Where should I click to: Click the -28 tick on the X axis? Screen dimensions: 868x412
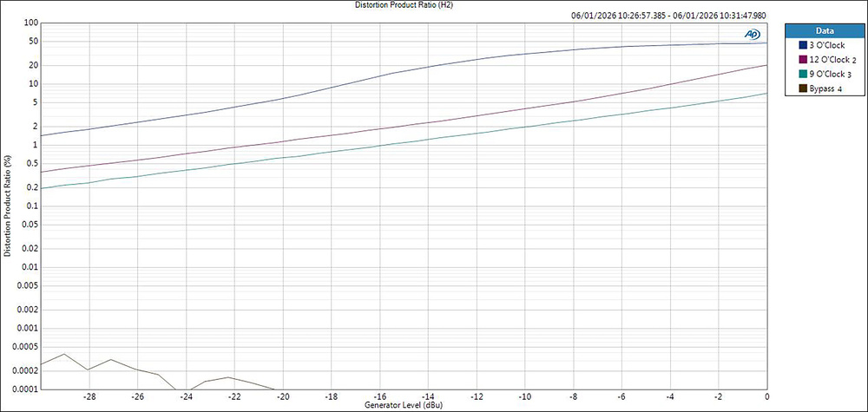click(x=89, y=396)
